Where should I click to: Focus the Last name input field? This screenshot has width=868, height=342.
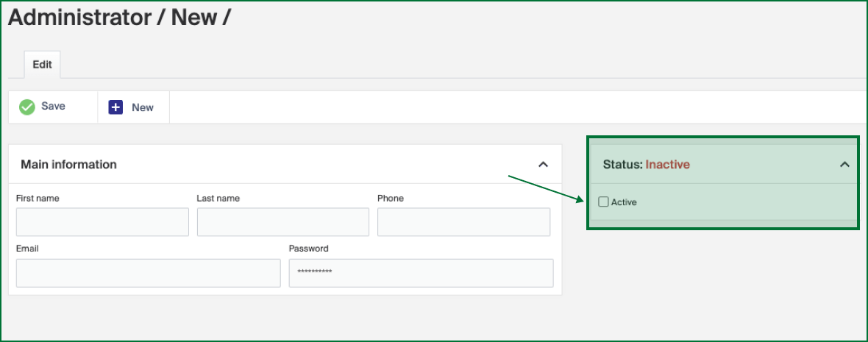(x=283, y=222)
